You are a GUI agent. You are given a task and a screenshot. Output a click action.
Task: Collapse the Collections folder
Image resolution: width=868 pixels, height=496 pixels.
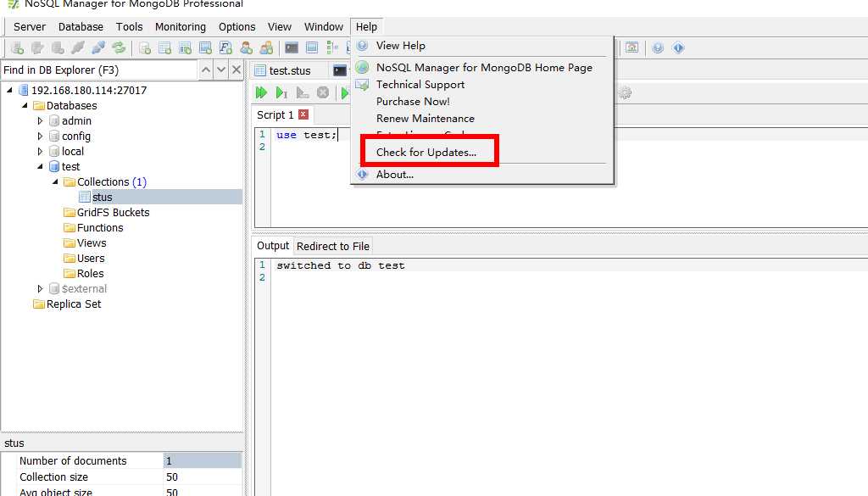(55, 181)
